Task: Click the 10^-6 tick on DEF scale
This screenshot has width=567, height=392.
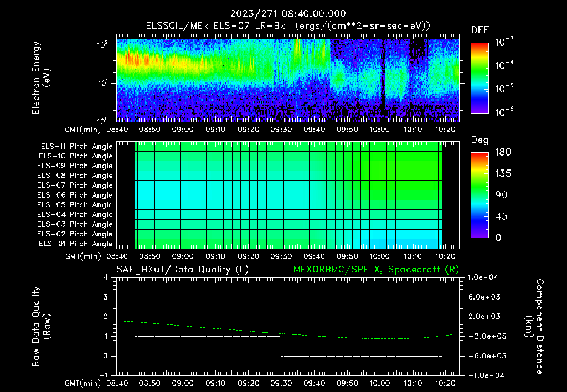Action: coord(504,112)
